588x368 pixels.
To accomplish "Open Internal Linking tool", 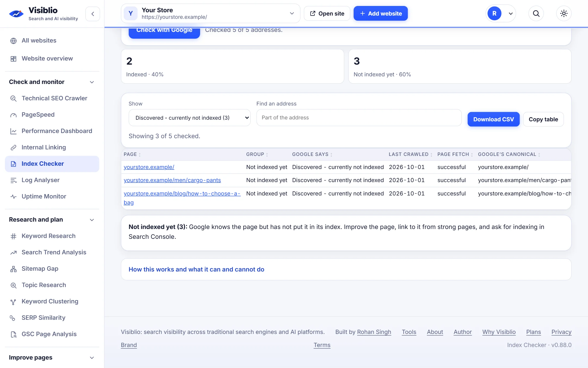I will point(52,147).
